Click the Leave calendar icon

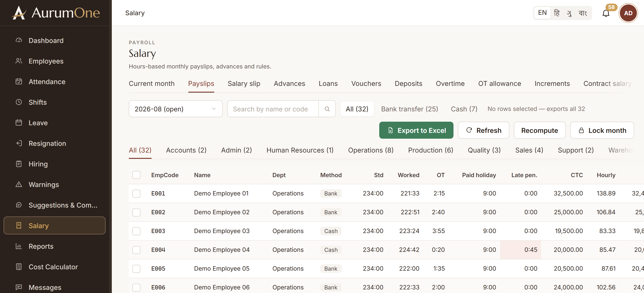tap(19, 123)
